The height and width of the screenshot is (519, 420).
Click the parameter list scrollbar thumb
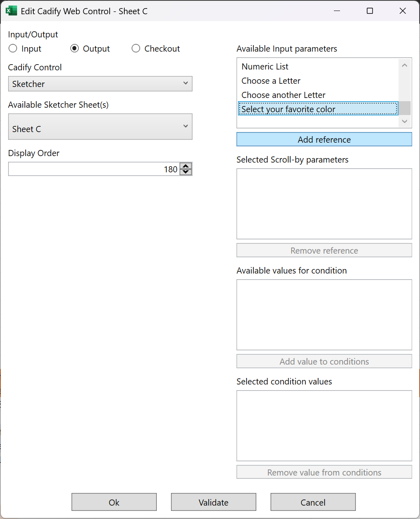pos(405,108)
